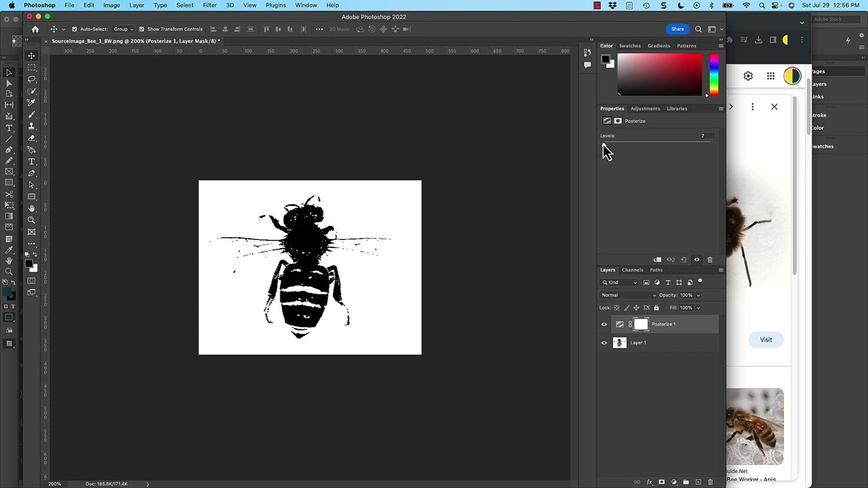This screenshot has width=868, height=488.
Task: Hide the Posterize 1 layer
Action: click(x=604, y=324)
